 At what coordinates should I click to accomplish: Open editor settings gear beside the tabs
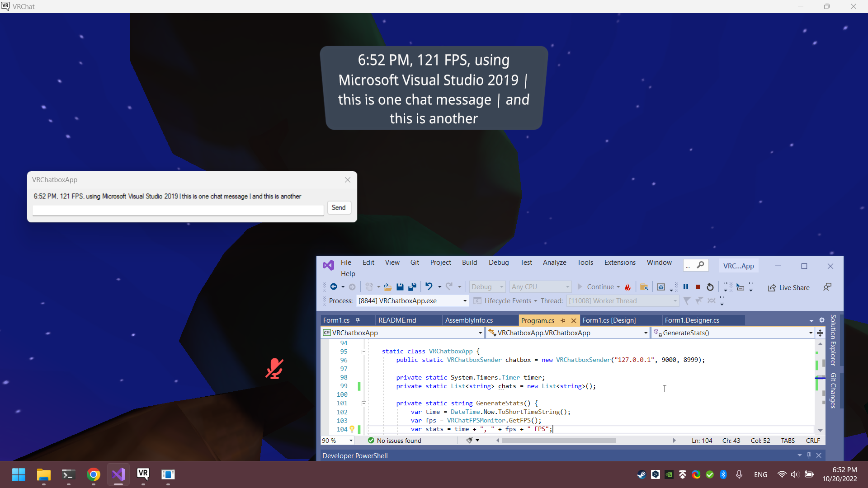tap(822, 320)
